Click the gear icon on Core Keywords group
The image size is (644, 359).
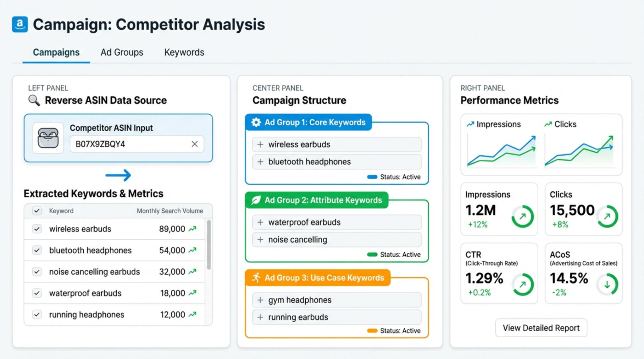256,122
